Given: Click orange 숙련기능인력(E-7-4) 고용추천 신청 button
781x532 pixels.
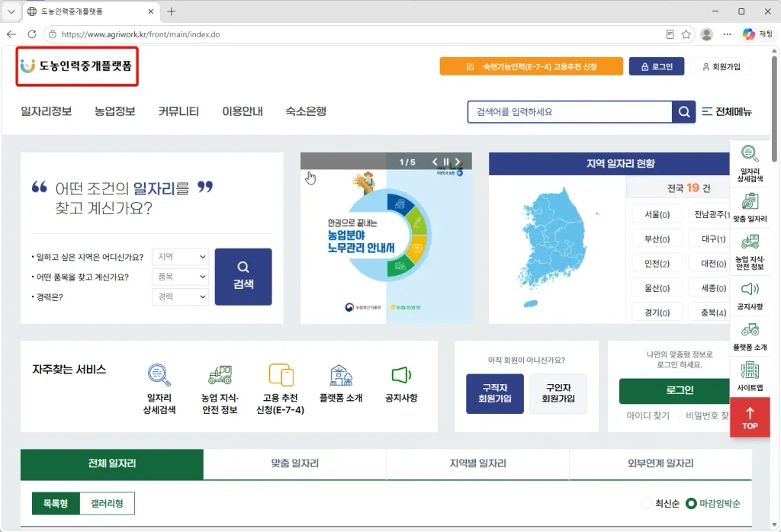Looking at the screenshot, I should point(532,66).
